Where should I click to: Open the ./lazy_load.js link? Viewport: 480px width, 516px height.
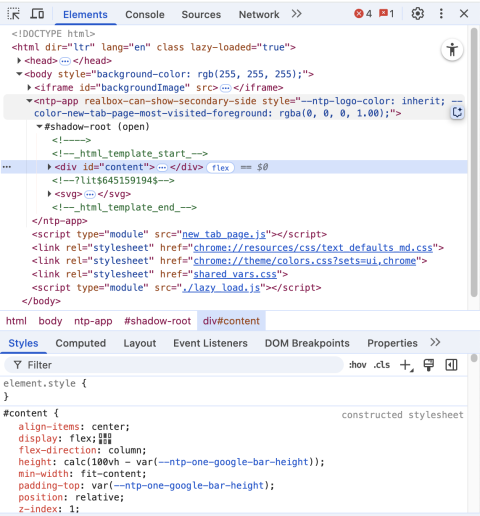pyautogui.click(x=221, y=288)
